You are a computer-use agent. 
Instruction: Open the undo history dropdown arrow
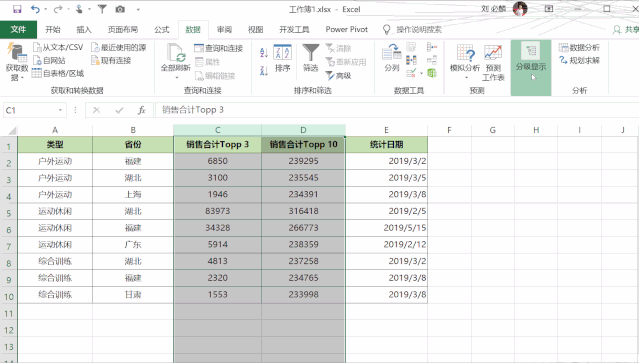tap(45, 9)
